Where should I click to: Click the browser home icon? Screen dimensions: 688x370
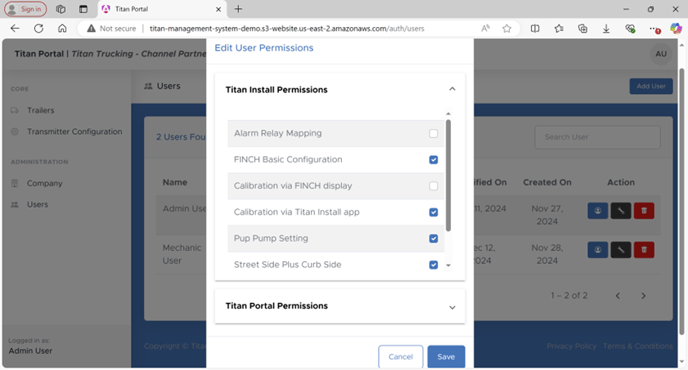click(62, 29)
